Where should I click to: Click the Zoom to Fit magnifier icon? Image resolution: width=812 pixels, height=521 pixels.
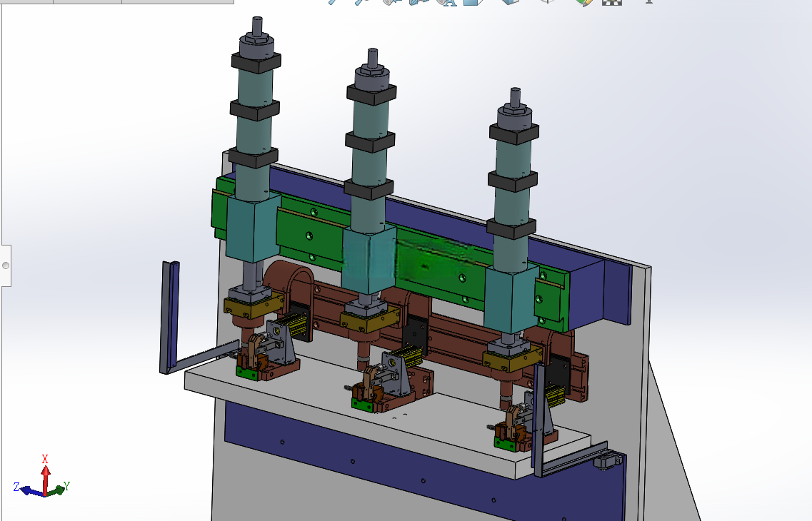333,1
